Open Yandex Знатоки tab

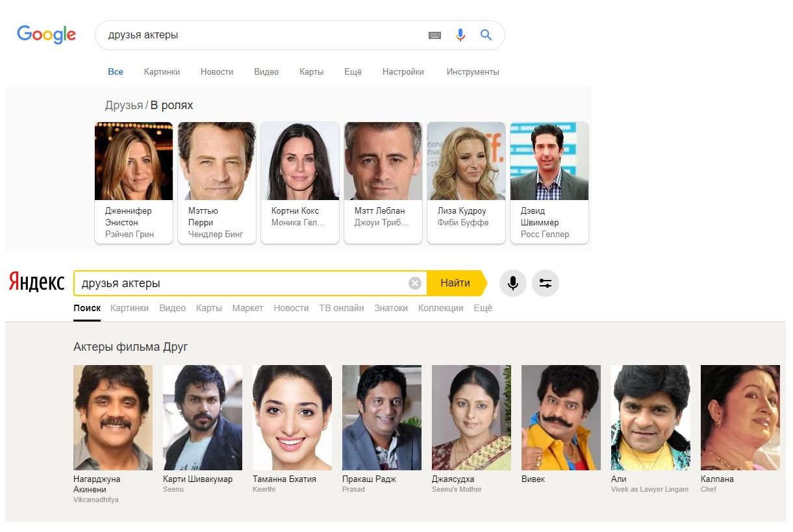[x=391, y=308]
